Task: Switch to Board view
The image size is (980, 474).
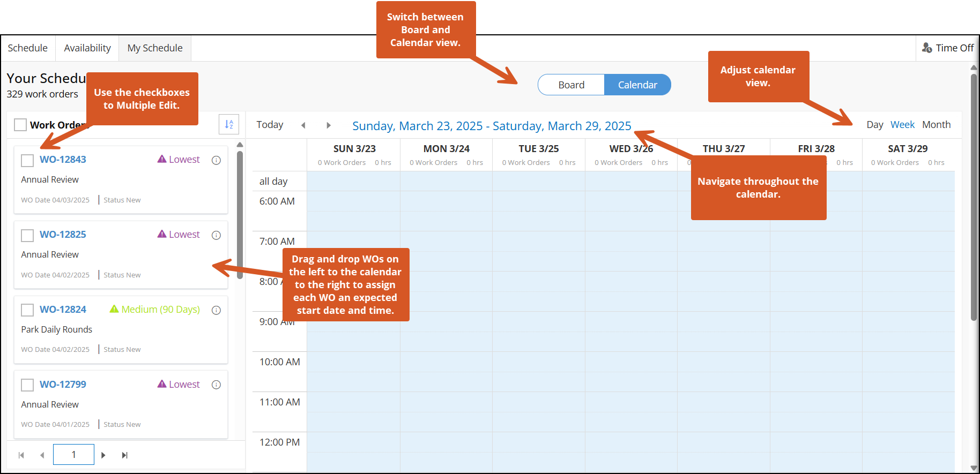Action: click(571, 85)
